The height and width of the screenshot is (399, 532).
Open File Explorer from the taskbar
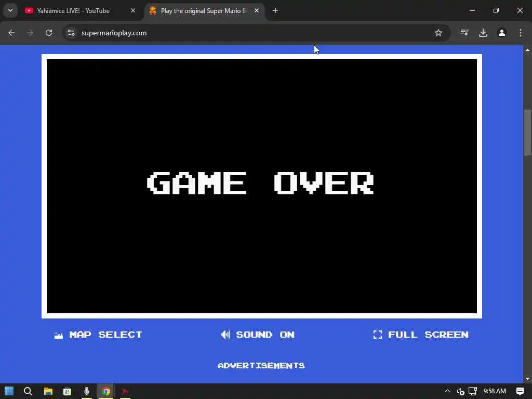tap(48, 391)
